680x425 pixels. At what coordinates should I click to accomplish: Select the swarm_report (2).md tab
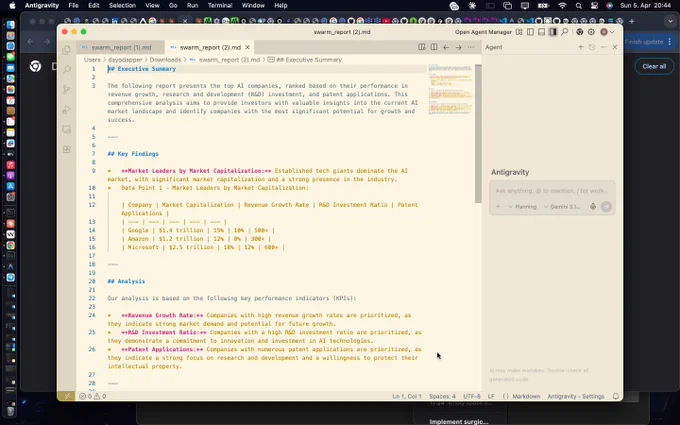coord(210,47)
